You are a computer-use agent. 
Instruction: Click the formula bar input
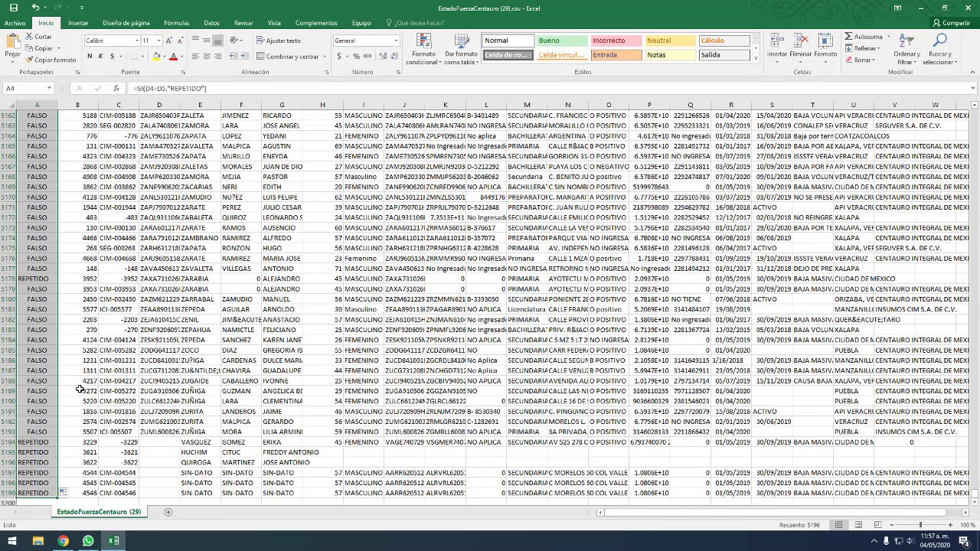pyautogui.click(x=547, y=88)
